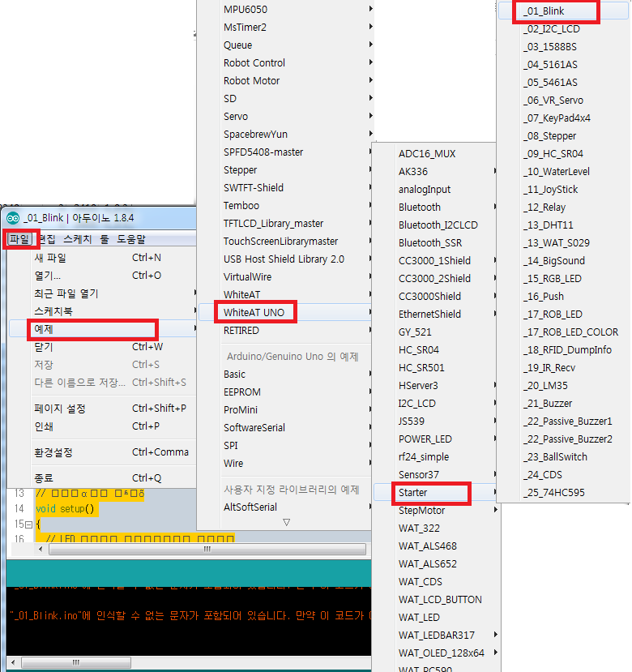Expand WhiteAT UNO examples submenu
Screen dimensions: 632x672
(x=285, y=312)
